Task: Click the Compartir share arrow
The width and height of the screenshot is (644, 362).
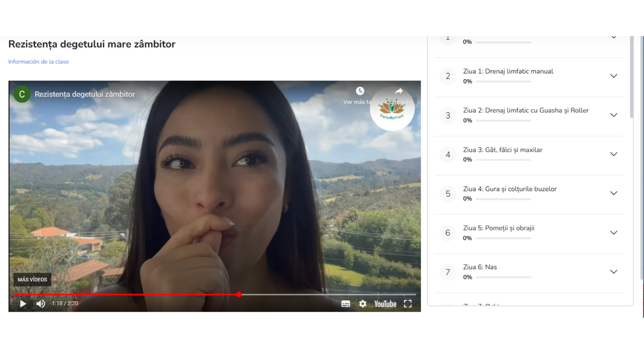Action: 398,92
